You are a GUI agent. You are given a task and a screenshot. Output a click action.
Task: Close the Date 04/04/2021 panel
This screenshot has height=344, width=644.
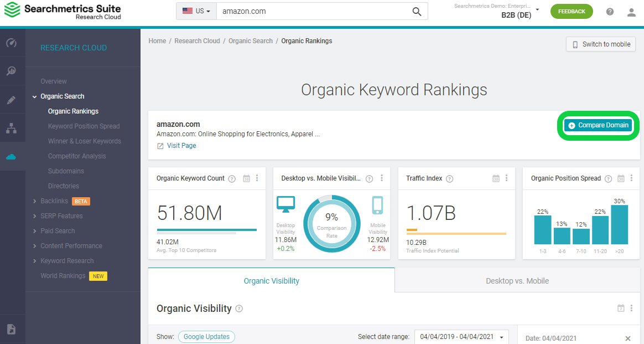point(628,338)
